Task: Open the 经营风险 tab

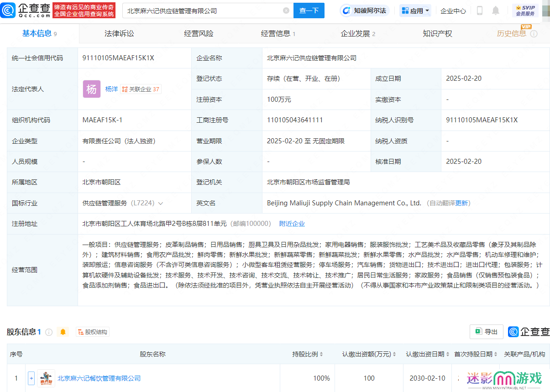Action: tap(199, 33)
